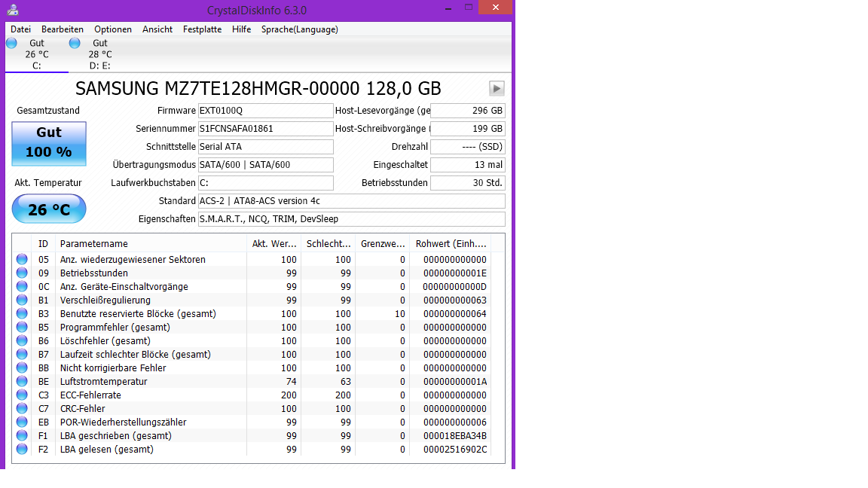Click the Übertragungsmodus field
868x488 pixels.
click(x=266, y=164)
